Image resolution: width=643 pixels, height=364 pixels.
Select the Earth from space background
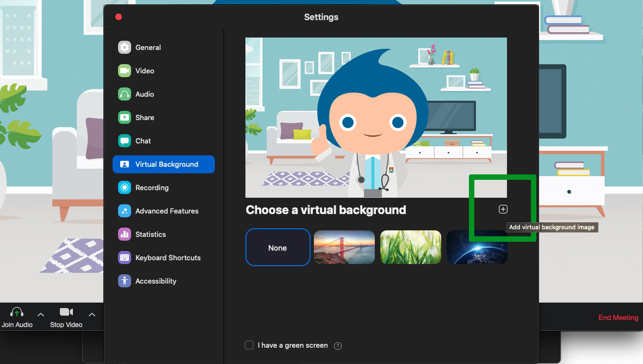click(477, 247)
